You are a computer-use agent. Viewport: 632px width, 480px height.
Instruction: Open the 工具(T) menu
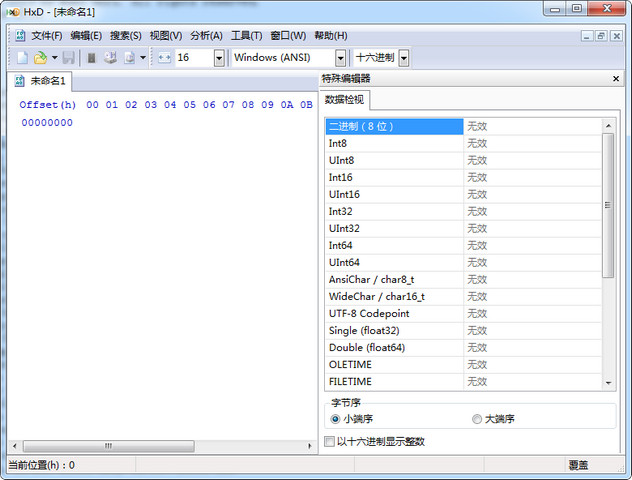[246, 35]
